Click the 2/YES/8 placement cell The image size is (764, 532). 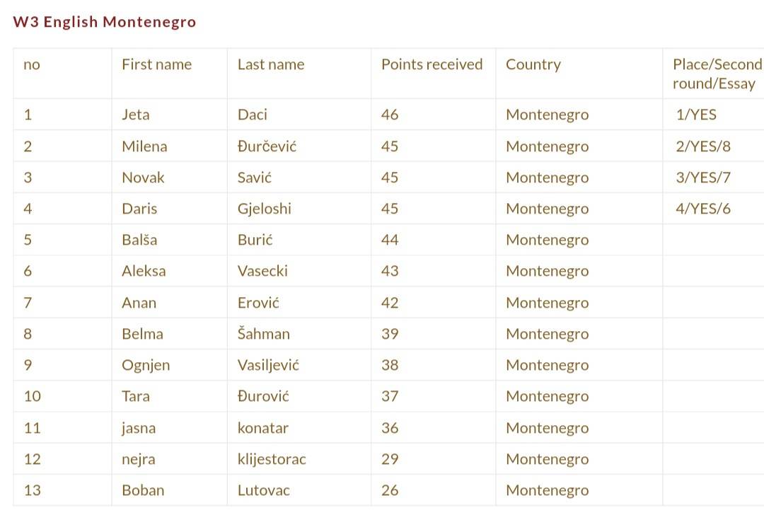click(703, 146)
